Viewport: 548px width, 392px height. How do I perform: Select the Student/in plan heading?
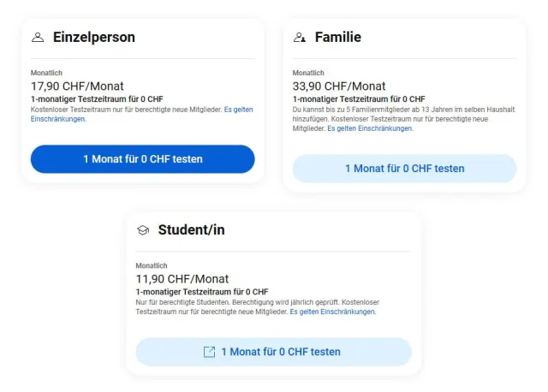pyautogui.click(x=191, y=230)
